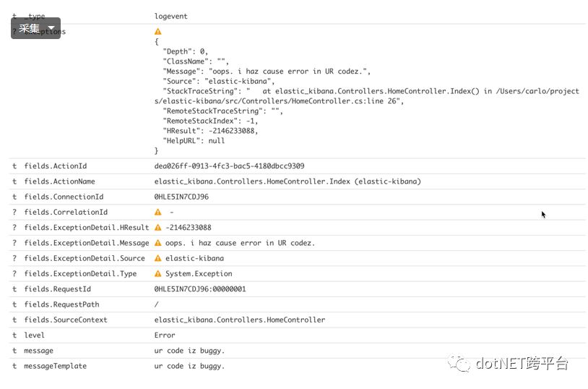Select the fields.ActionName field name
This screenshot has height=389, width=588.
coord(60,181)
